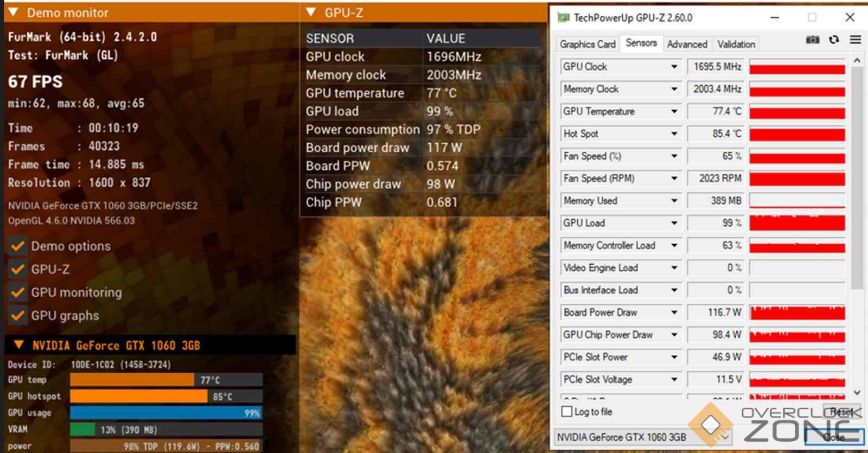Click the "67 FPS" readout
This screenshot has height=453, width=868.
point(35,82)
